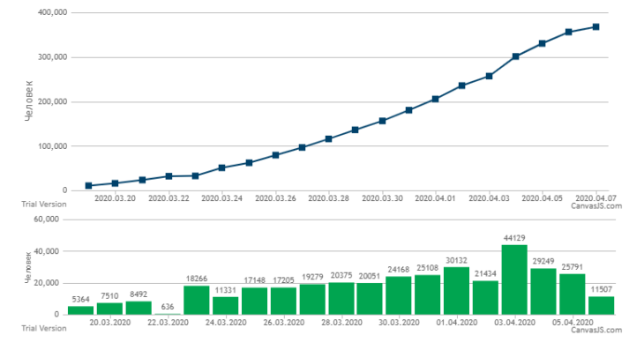Select the line data point at 2020.03.24

point(221,168)
